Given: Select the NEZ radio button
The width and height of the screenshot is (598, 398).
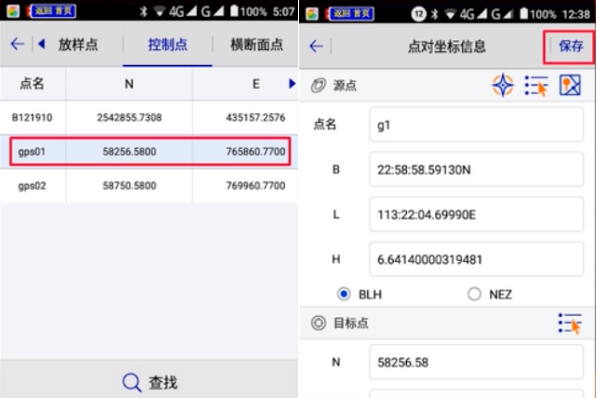Looking at the screenshot, I should tap(474, 294).
